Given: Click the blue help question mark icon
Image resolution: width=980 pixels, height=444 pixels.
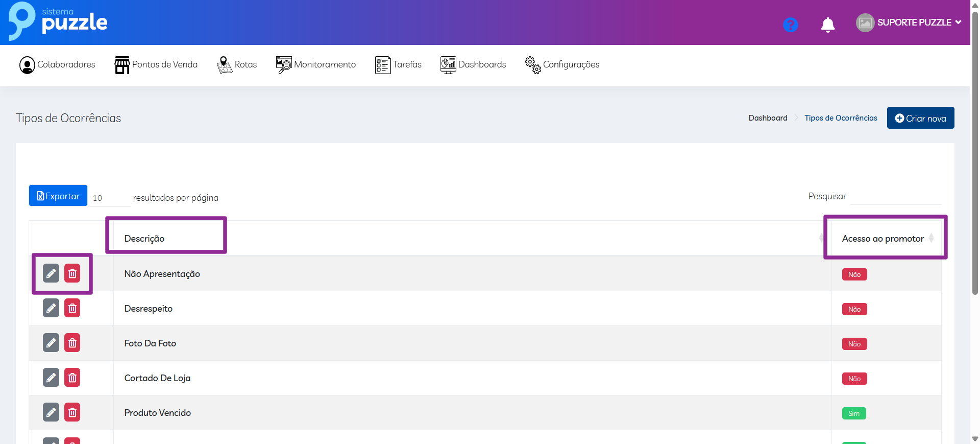Looking at the screenshot, I should [x=790, y=25].
